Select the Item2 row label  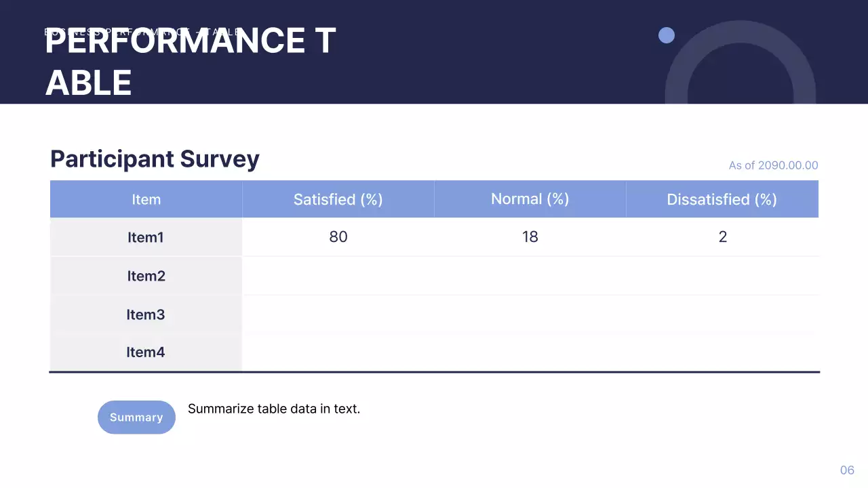point(146,276)
